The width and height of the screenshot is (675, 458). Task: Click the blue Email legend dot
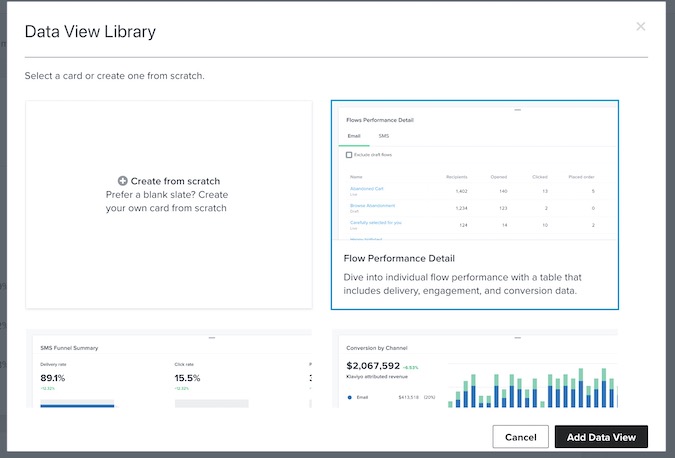click(x=349, y=397)
